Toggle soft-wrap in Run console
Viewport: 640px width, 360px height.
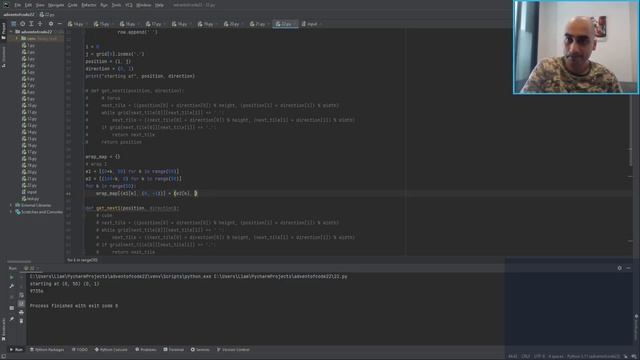(21, 295)
